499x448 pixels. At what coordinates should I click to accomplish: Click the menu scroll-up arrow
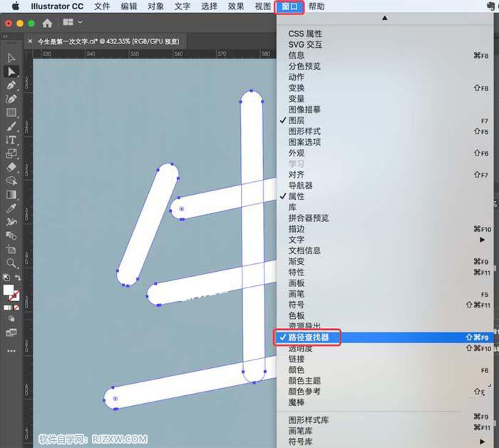[x=384, y=18]
